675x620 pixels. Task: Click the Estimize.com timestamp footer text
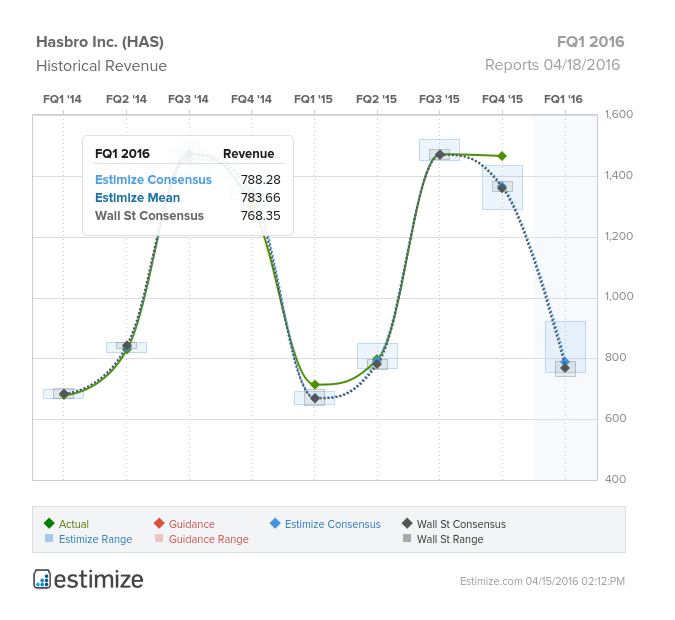click(542, 581)
